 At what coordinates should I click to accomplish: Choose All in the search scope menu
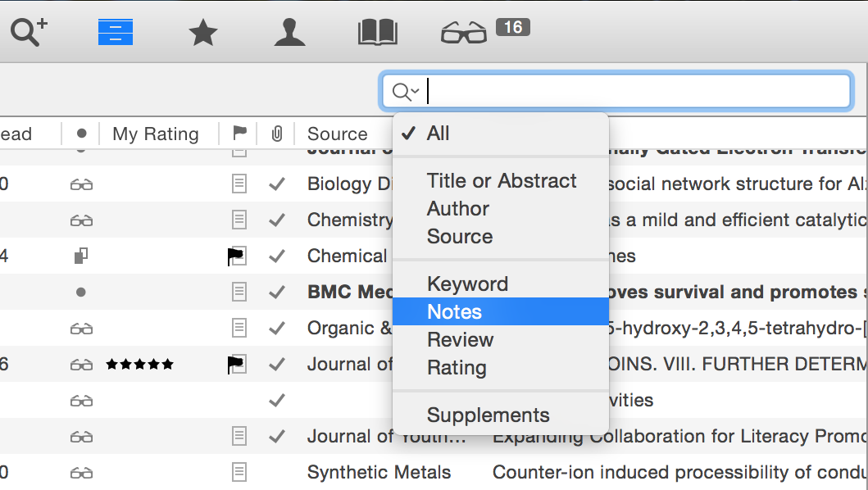click(x=501, y=134)
